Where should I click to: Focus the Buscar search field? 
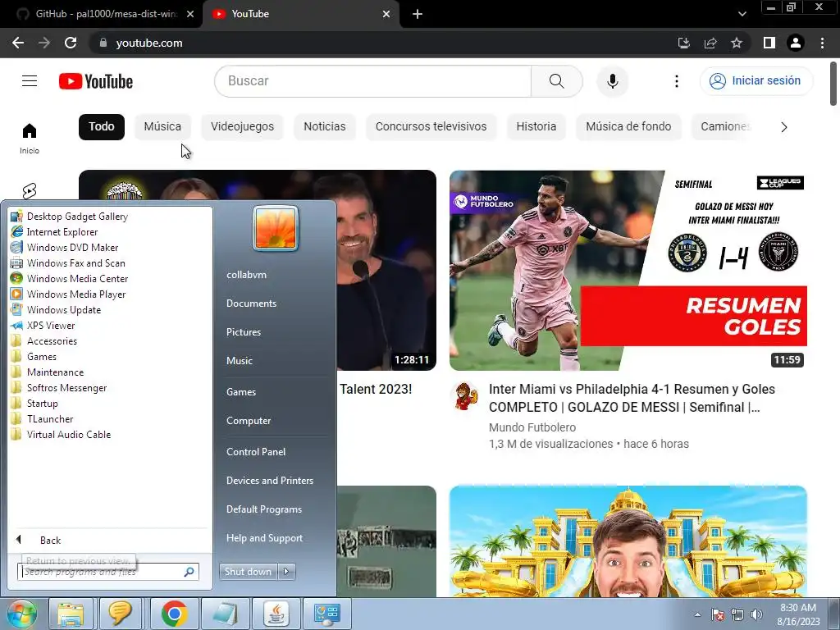click(x=373, y=81)
